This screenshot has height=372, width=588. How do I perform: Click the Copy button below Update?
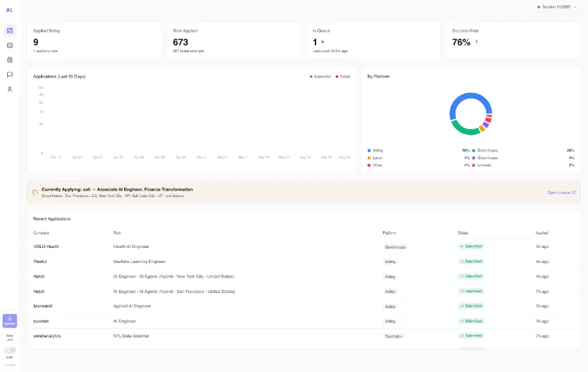pos(10,337)
